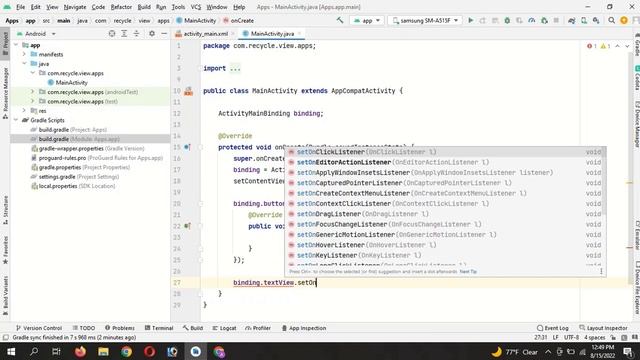Open Chrome from the taskbar
The image size is (640, 360).
(x=127, y=351)
